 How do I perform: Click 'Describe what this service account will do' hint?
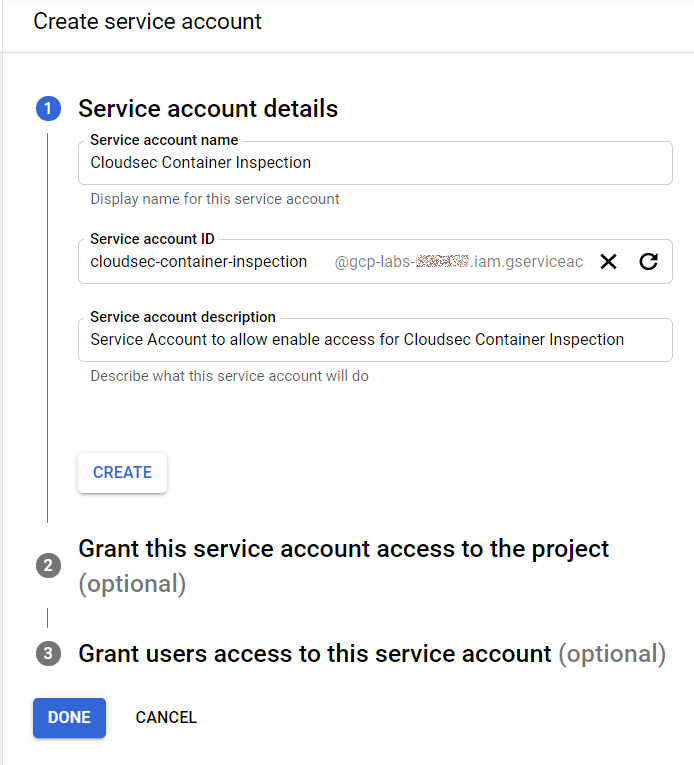(229, 376)
